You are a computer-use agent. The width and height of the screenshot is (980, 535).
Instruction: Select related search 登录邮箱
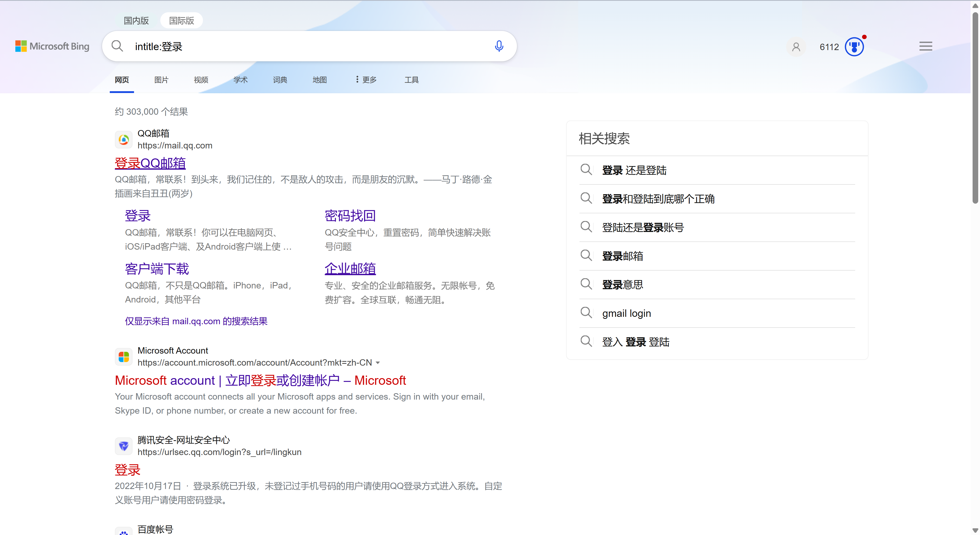tap(622, 256)
